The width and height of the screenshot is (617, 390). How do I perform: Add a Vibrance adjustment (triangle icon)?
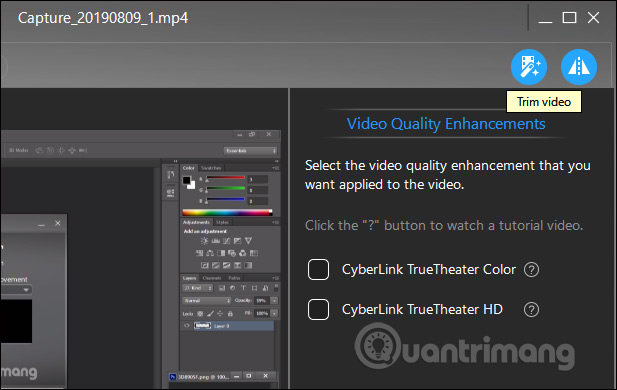coord(248,241)
